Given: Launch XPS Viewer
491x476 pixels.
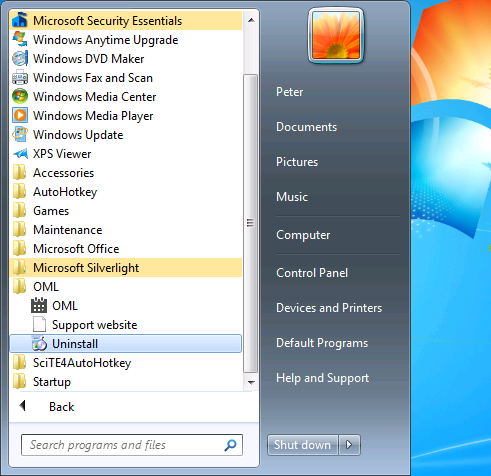Looking at the screenshot, I should (126, 154).
